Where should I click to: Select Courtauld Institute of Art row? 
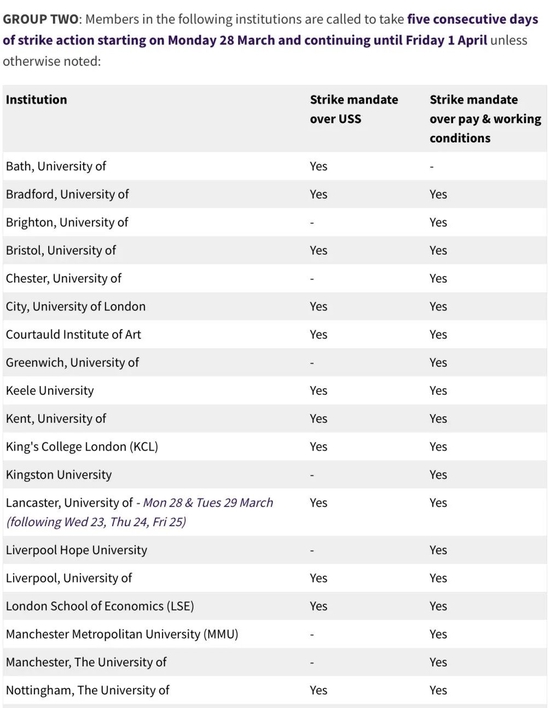[275, 334]
